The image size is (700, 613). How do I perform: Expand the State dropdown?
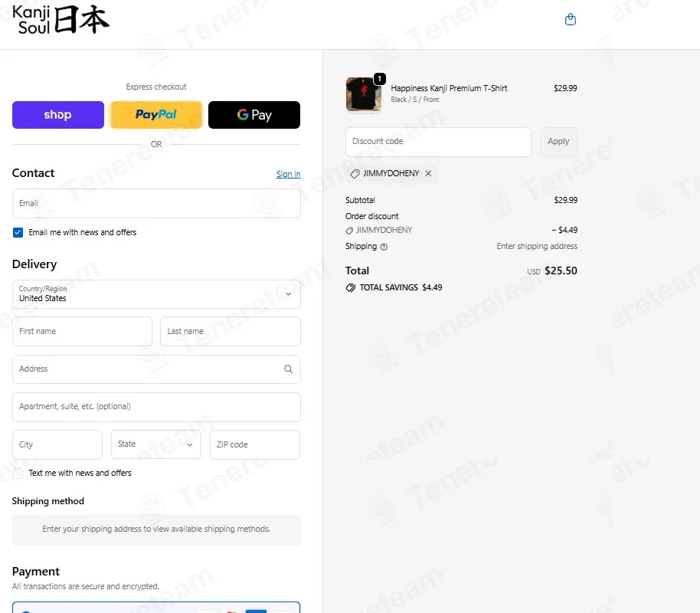[x=156, y=444]
